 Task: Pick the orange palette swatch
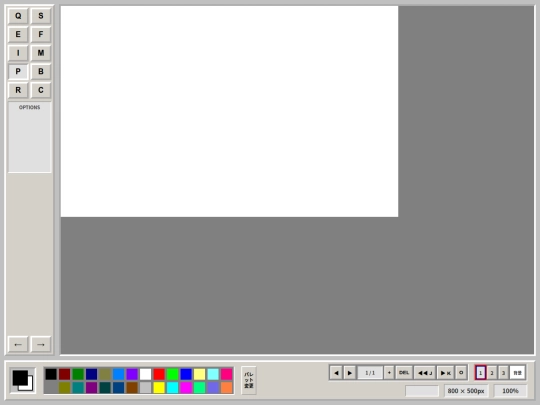(x=227, y=387)
